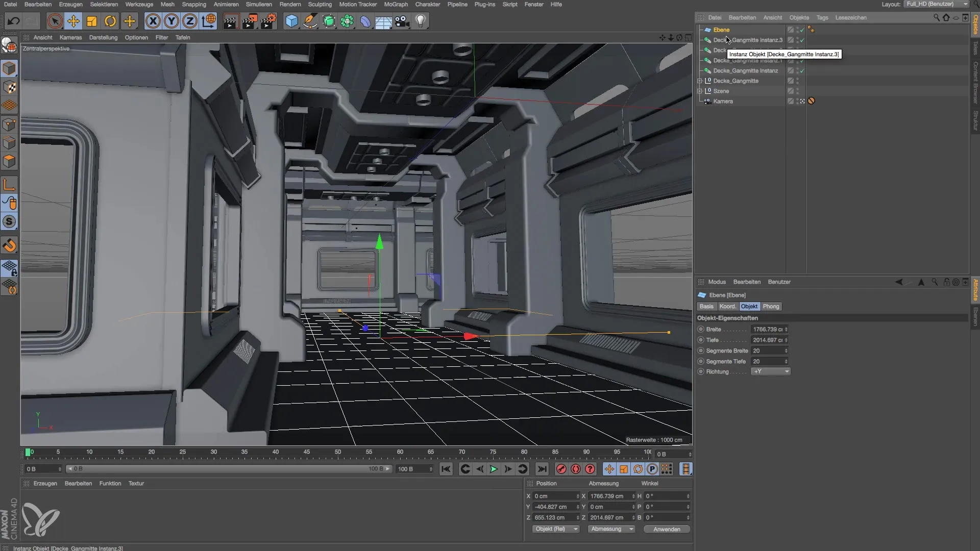Expand the Szene object tree

point(700,91)
